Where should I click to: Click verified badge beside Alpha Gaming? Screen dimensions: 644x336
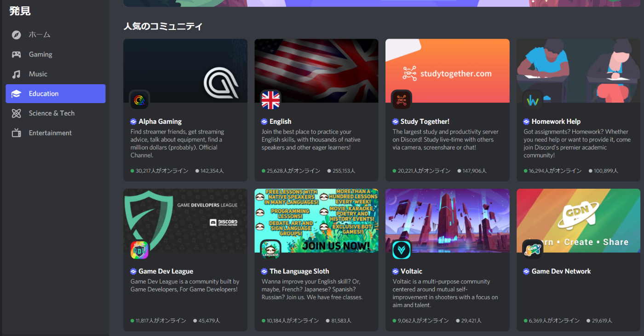(133, 122)
